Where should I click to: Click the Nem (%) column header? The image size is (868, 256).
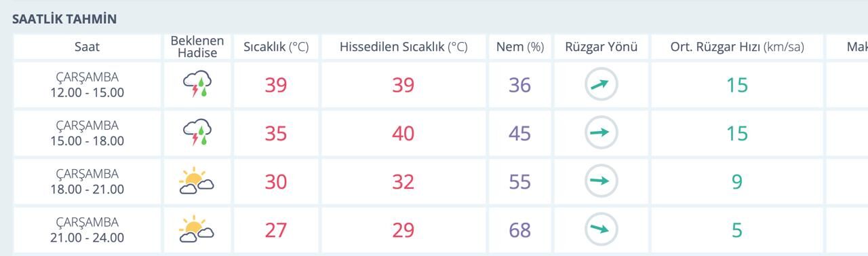[x=520, y=47]
